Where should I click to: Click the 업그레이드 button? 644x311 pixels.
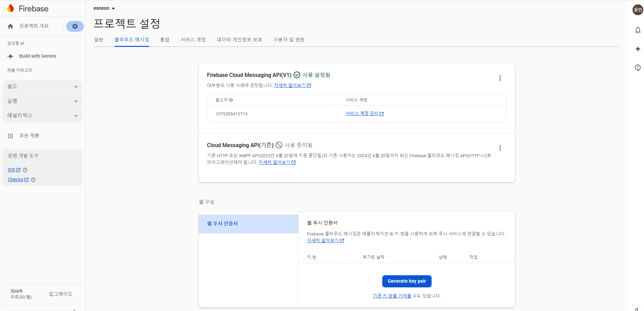point(61,294)
